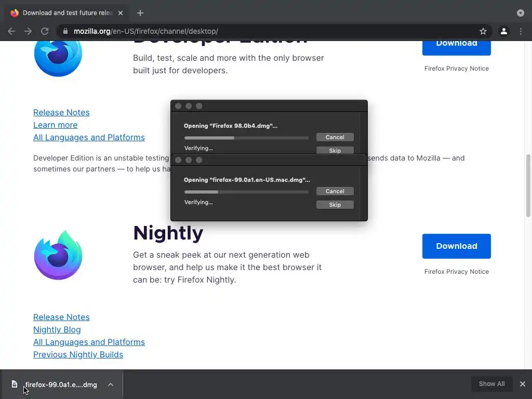Click the page vertical scrollbar thumb

528,185
